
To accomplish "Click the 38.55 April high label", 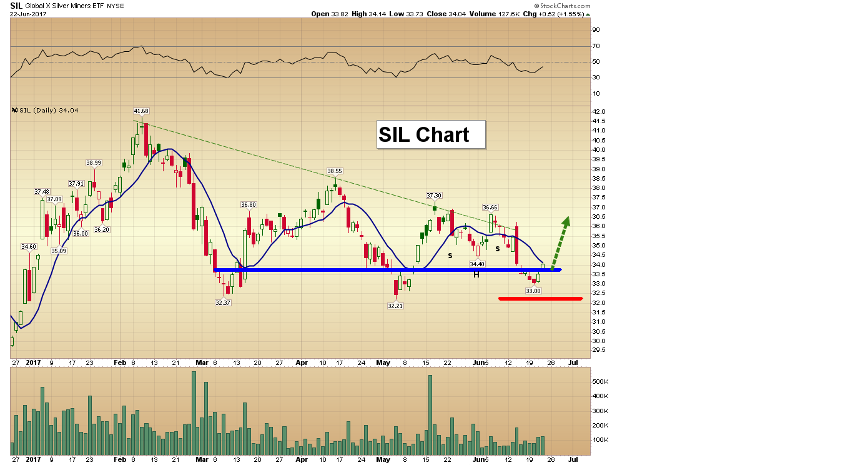I will coord(335,171).
